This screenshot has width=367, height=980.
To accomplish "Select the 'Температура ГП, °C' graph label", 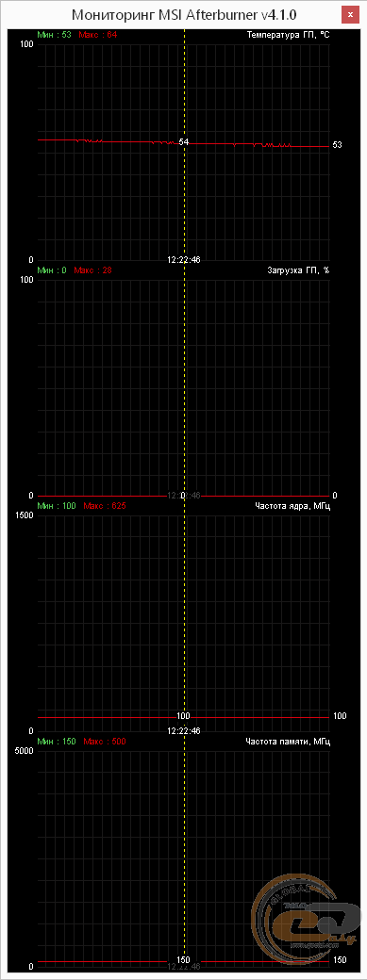I will pyautogui.click(x=289, y=34).
